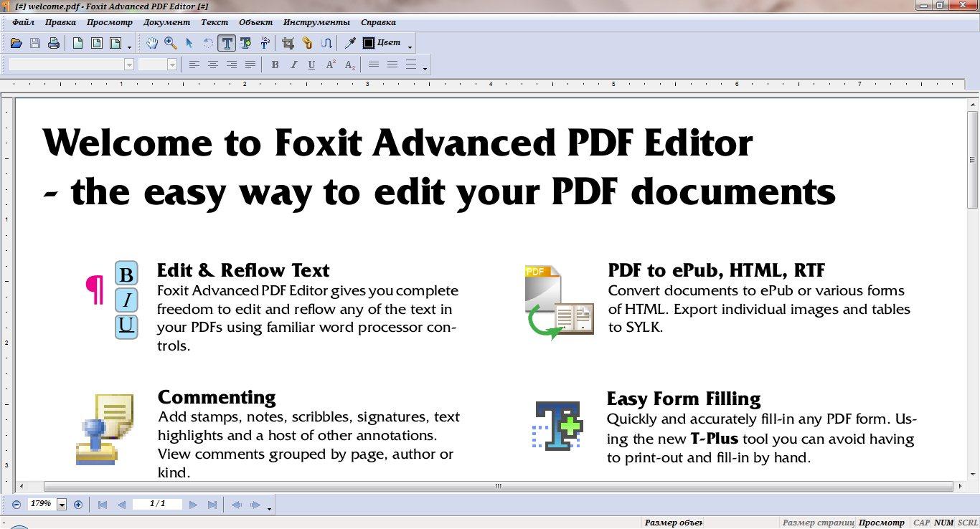The width and height of the screenshot is (980, 529).
Task: Set medium line spacing icon
Action: click(x=392, y=65)
